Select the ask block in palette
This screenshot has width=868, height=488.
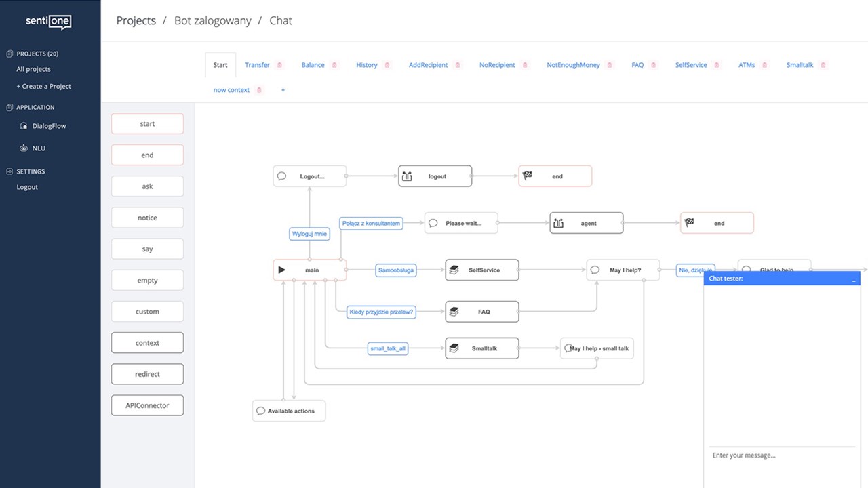147,186
